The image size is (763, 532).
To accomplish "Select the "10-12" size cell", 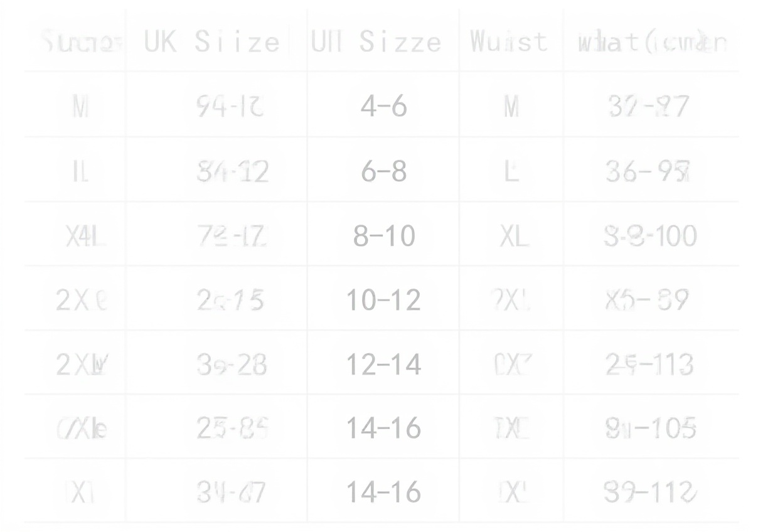I will tap(383, 301).
